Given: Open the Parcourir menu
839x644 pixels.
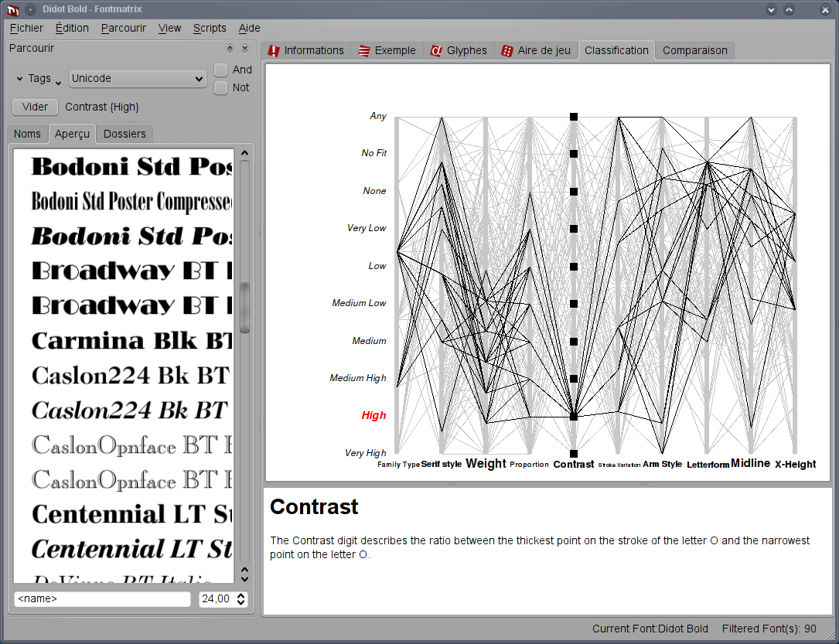Looking at the screenshot, I should (124, 29).
